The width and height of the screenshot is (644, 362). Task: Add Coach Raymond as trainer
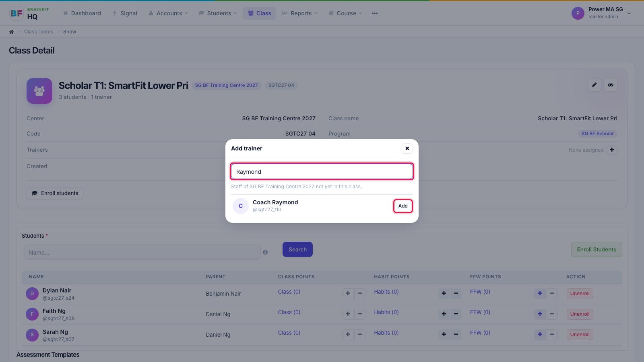pyautogui.click(x=403, y=206)
